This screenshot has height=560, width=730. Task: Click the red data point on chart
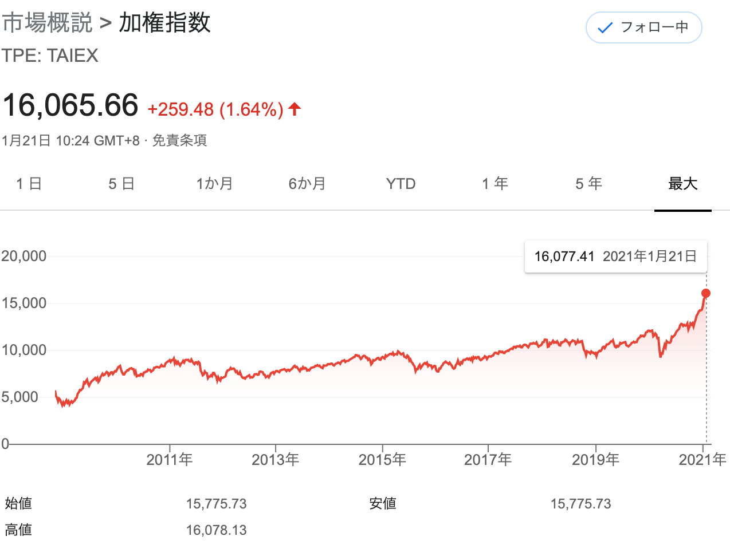pyautogui.click(x=706, y=293)
